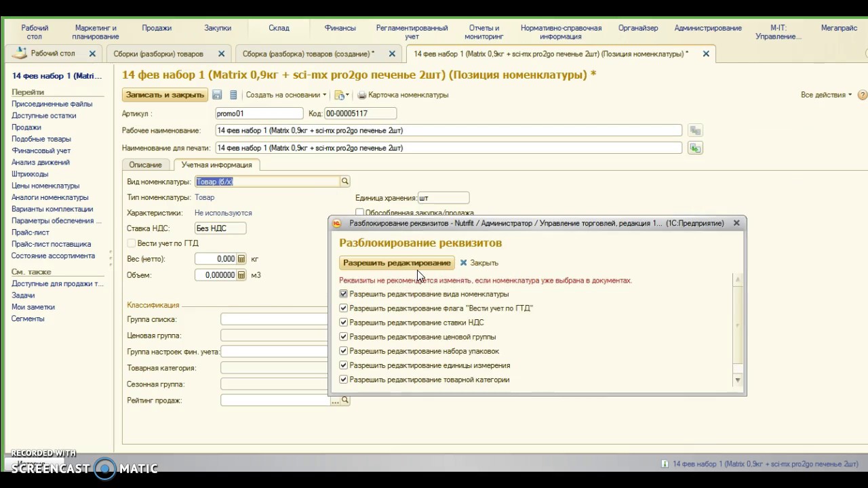The width and height of the screenshot is (868, 488).
Task: Uncheck Разрешить редактирование ставки НДС
Action: tap(343, 323)
